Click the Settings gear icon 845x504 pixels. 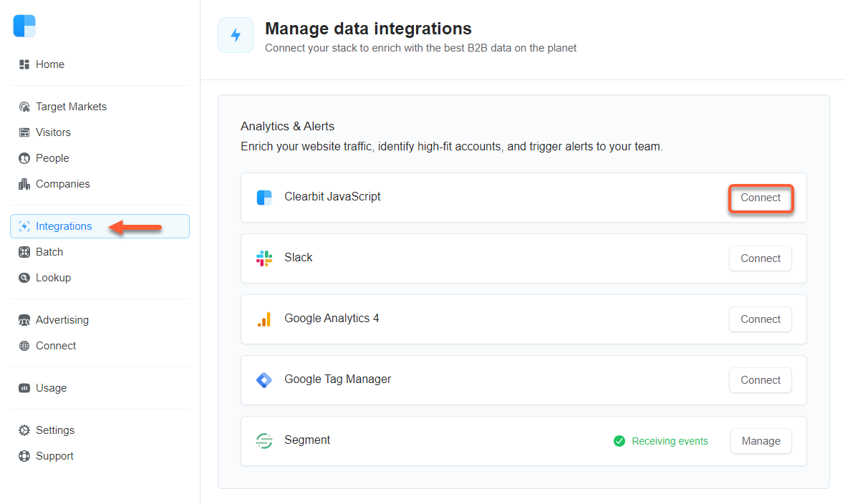coord(24,430)
